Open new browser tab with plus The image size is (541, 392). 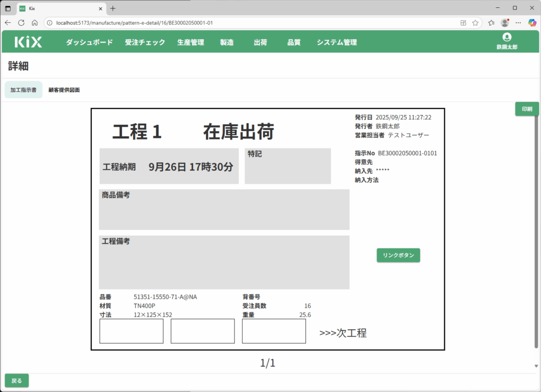click(x=113, y=8)
